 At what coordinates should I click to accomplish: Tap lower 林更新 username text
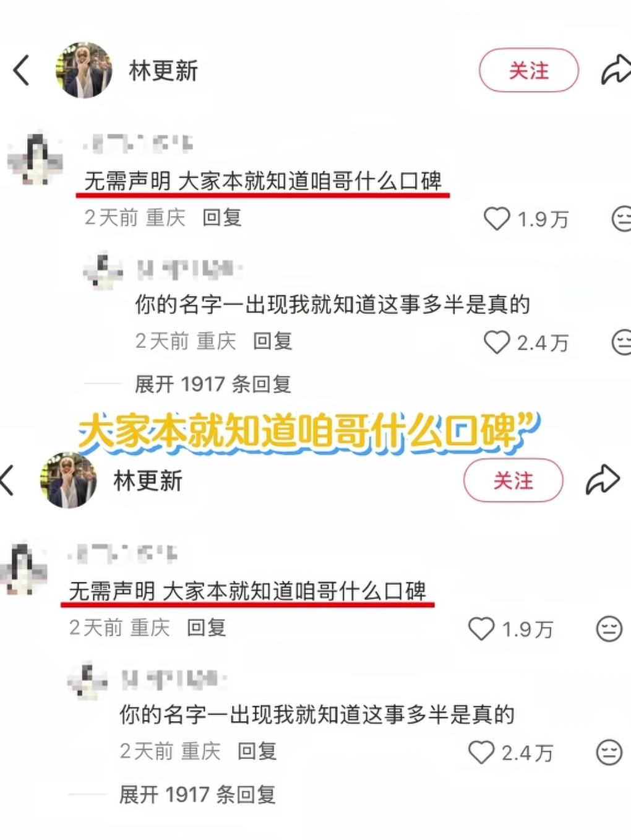(x=148, y=481)
